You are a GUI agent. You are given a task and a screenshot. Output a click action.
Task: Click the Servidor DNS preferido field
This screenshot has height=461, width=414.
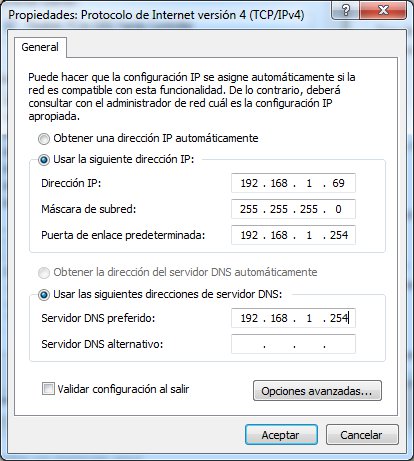[x=293, y=318]
